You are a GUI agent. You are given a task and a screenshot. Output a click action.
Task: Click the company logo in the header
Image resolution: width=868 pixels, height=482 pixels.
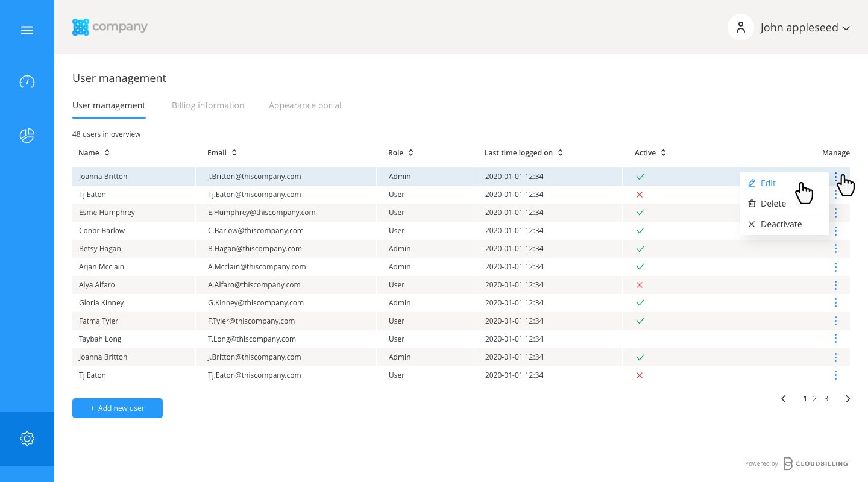click(x=110, y=27)
